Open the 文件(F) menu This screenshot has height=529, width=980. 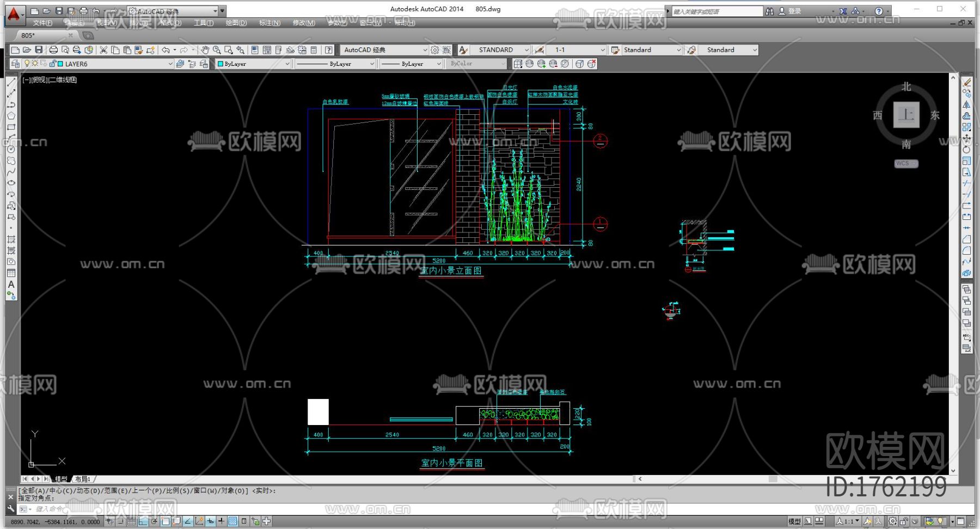coord(42,23)
